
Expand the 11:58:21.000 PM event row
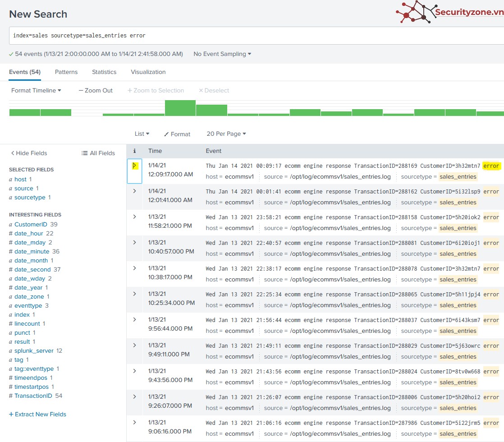tap(135, 217)
